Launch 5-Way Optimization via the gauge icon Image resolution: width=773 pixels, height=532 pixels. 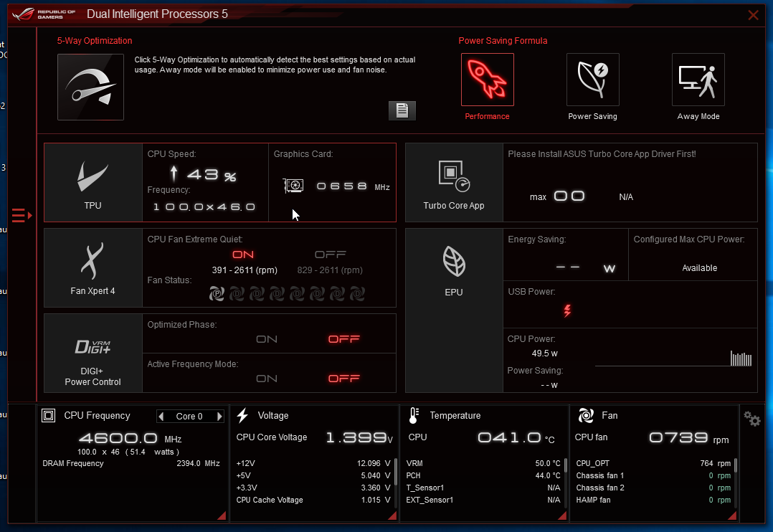tap(90, 87)
